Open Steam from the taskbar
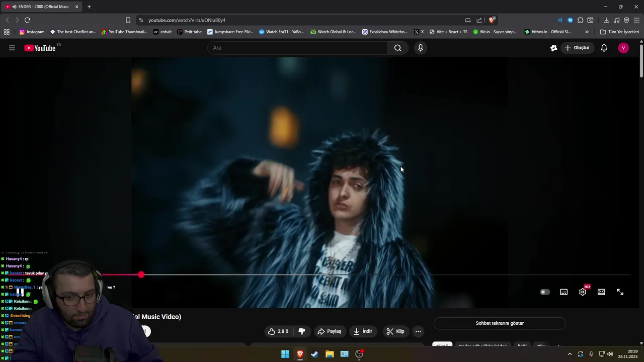 [314, 354]
